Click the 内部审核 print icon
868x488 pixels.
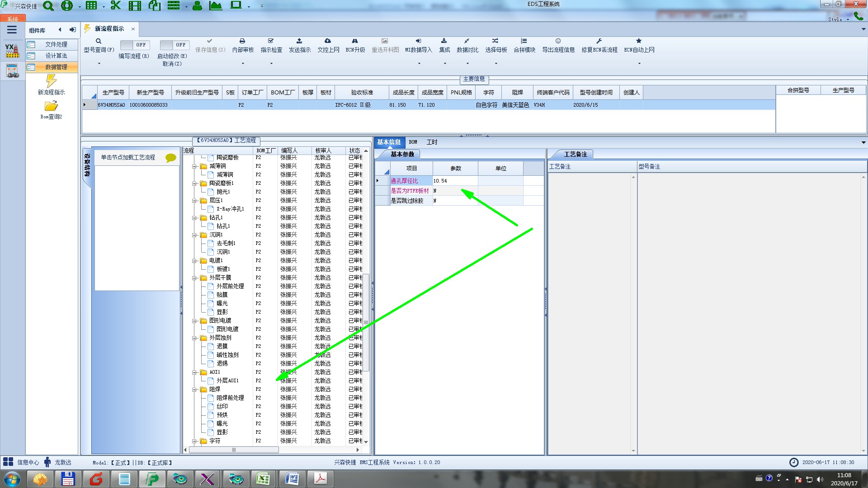click(x=242, y=41)
